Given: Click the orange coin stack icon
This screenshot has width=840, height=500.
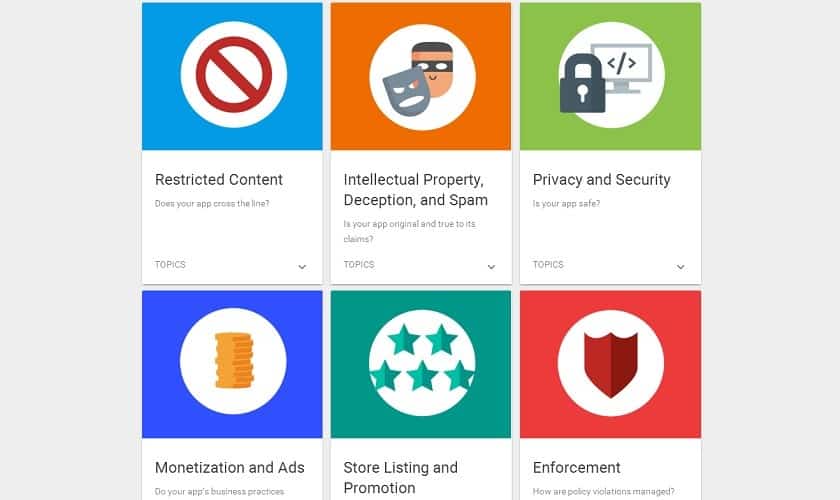Looking at the screenshot, I should point(234,360).
